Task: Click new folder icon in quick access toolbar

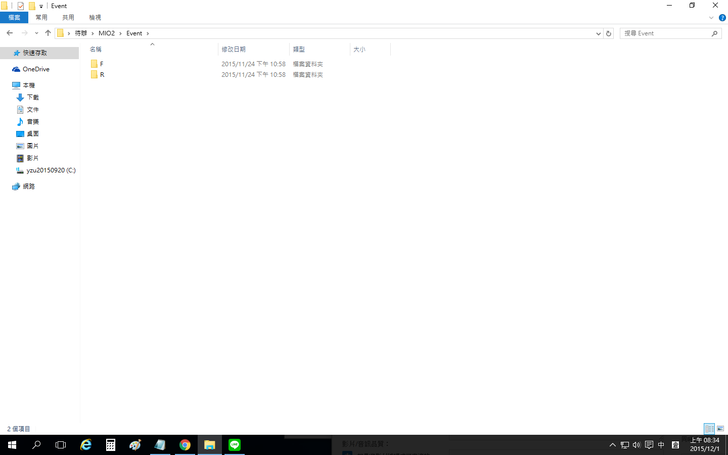Action: 32,6
